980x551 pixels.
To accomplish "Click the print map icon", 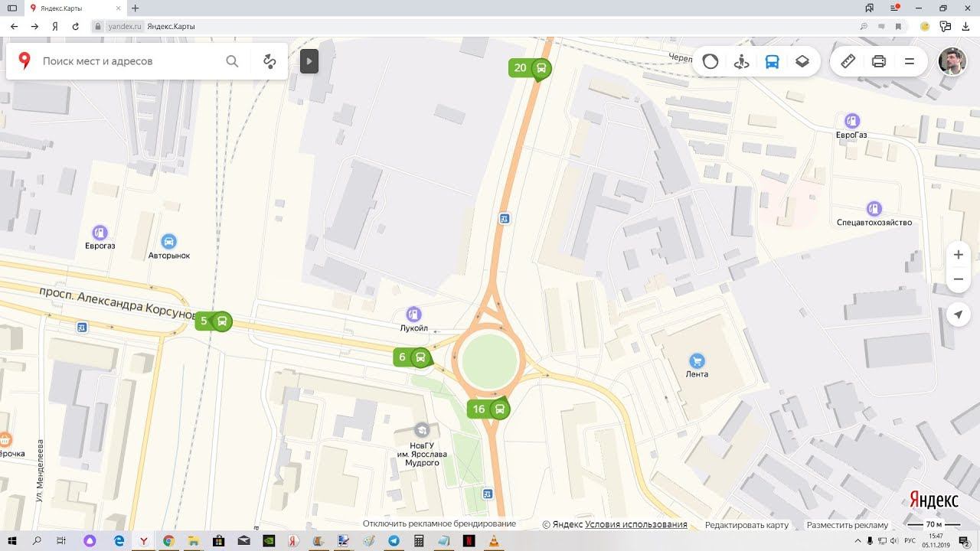I will click(879, 61).
